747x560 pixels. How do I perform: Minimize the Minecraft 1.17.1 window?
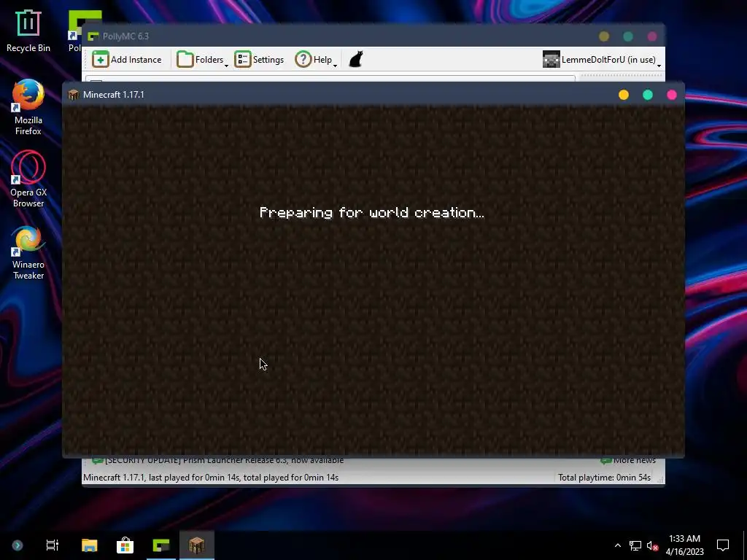coord(624,95)
